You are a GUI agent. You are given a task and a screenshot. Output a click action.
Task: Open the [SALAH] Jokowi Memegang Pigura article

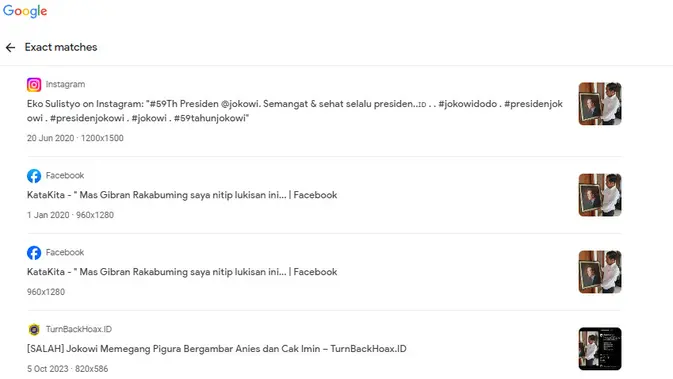coord(216,349)
